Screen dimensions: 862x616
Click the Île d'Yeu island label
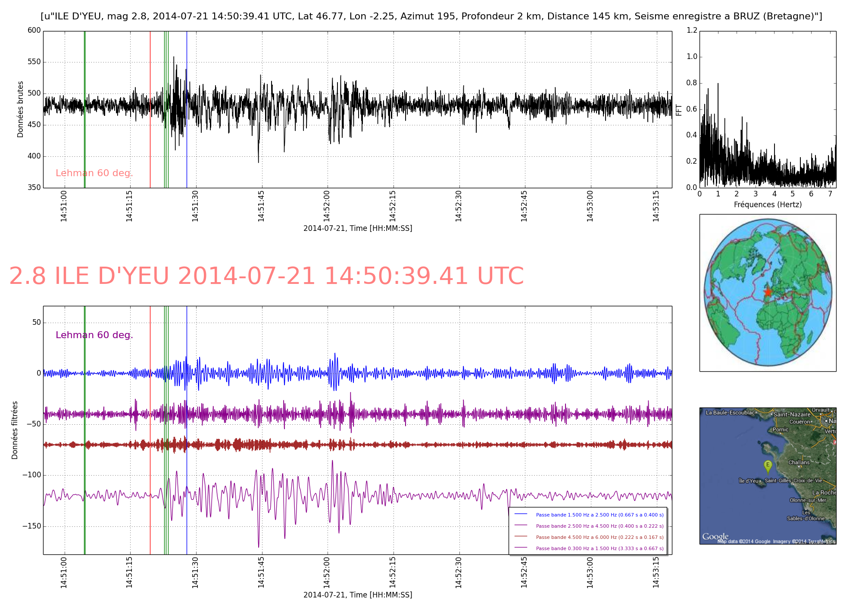pyautogui.click(x=748, y=481)
